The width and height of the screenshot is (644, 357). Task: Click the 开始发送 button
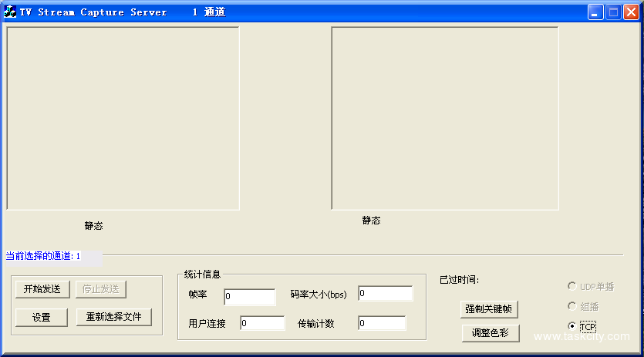(x=42, y=289)
